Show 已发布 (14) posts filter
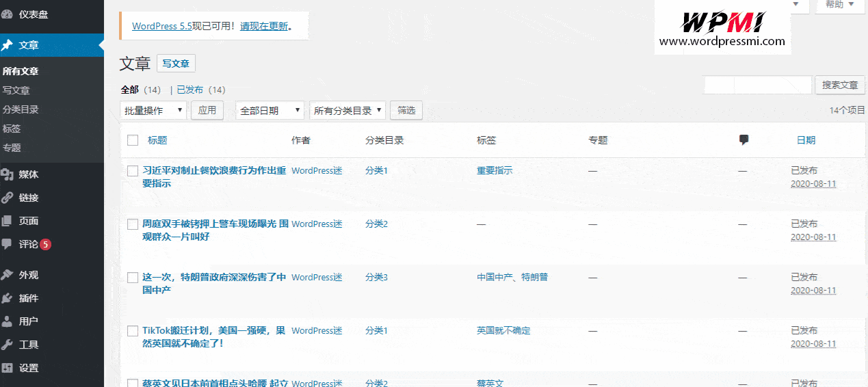The image size is (868, 387). click(x=201, y=90)
